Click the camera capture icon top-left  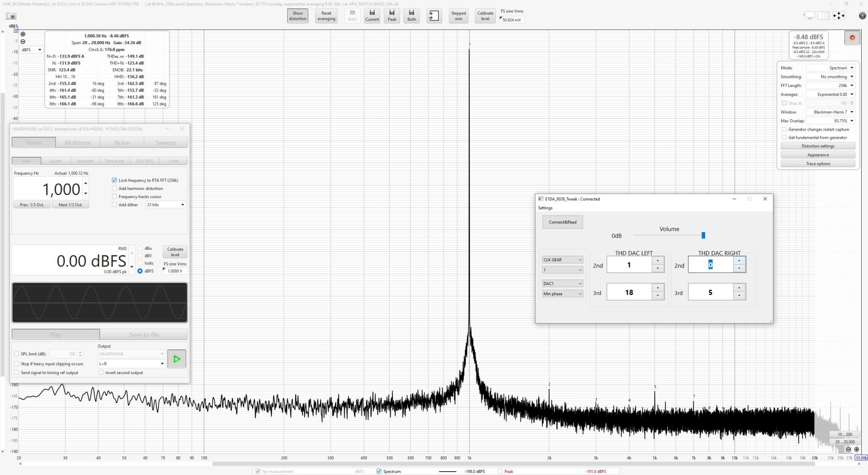(11, 16)
